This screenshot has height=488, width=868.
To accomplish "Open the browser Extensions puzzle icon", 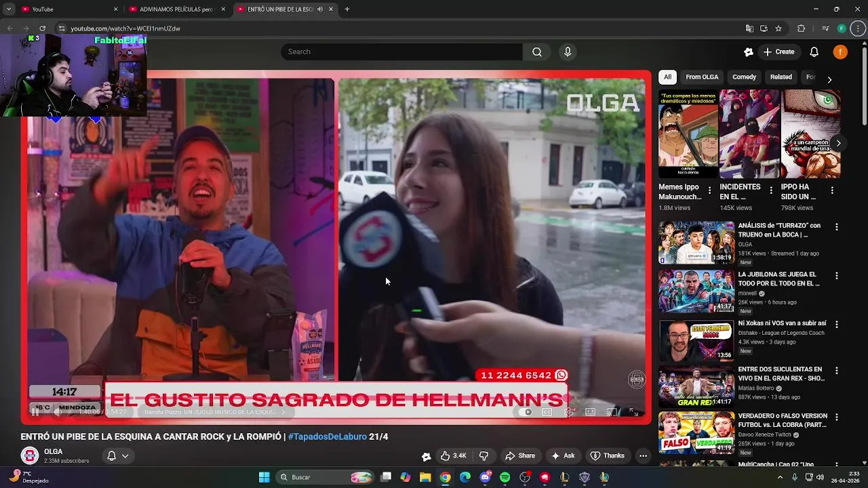I will point(801,28).
